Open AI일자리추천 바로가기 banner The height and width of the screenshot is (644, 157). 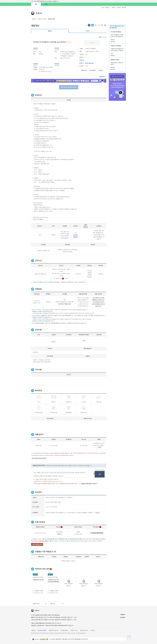tap(69, 81)
